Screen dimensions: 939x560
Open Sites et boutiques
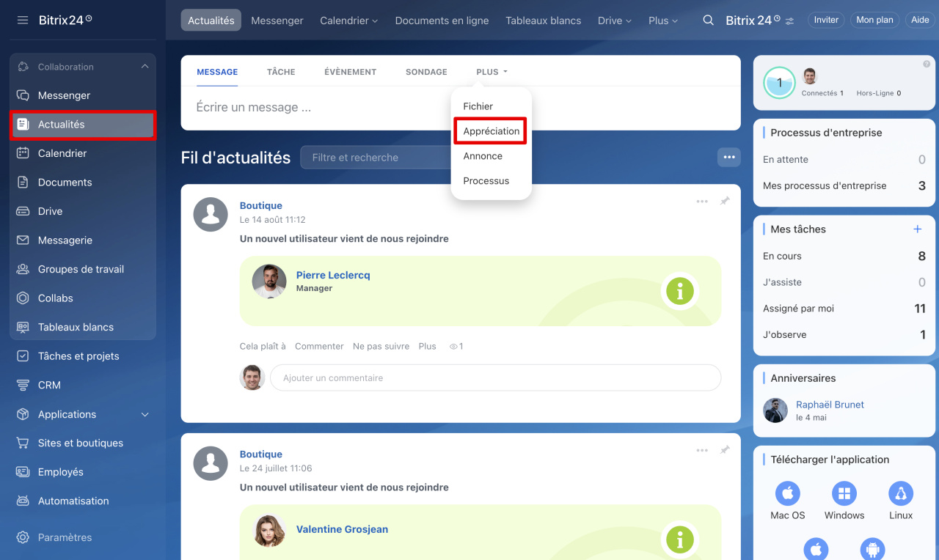coord(83,443)
